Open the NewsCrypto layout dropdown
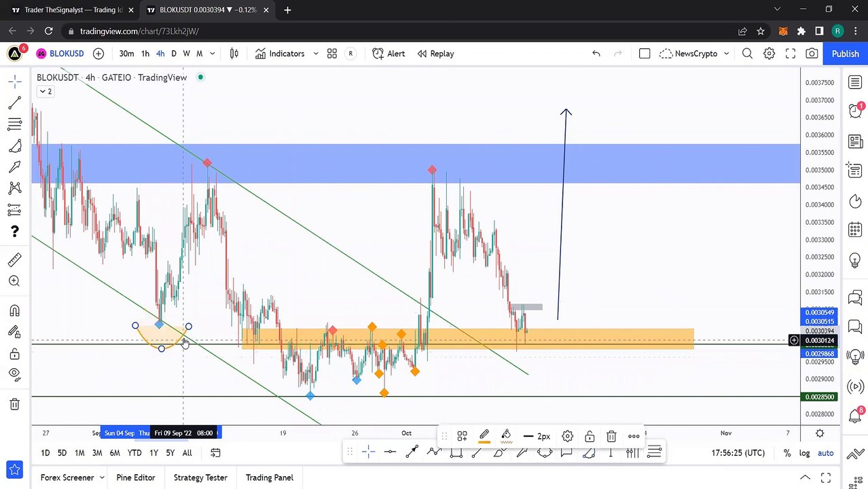Screen dimensions: 868x489 (694, 54)
